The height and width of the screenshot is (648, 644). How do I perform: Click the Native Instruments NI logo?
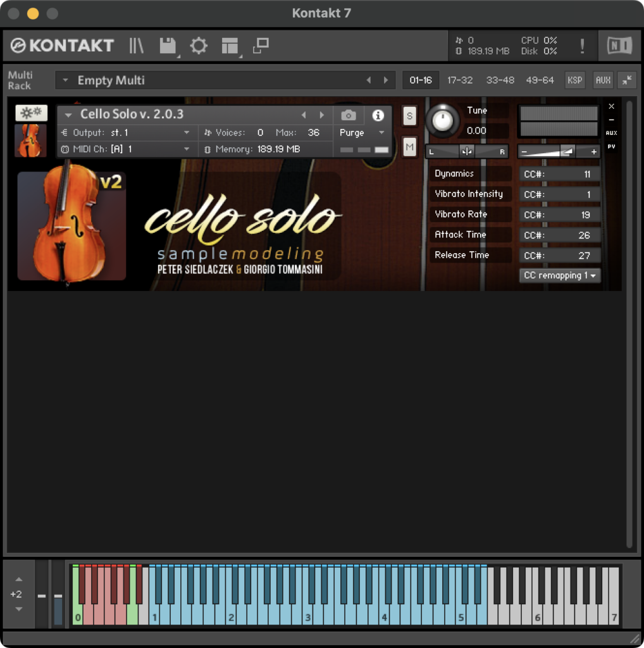coord(619,46)
